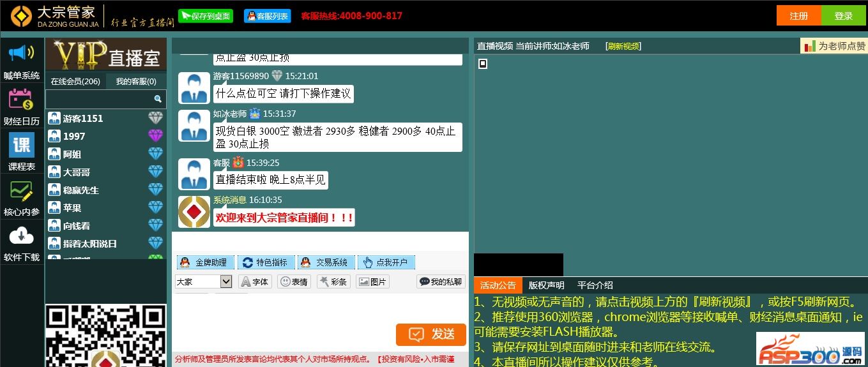The width and height of the screenshot is (868, 367).
Task: Click the 点我开户 button
Action: (x=386, y=262)
